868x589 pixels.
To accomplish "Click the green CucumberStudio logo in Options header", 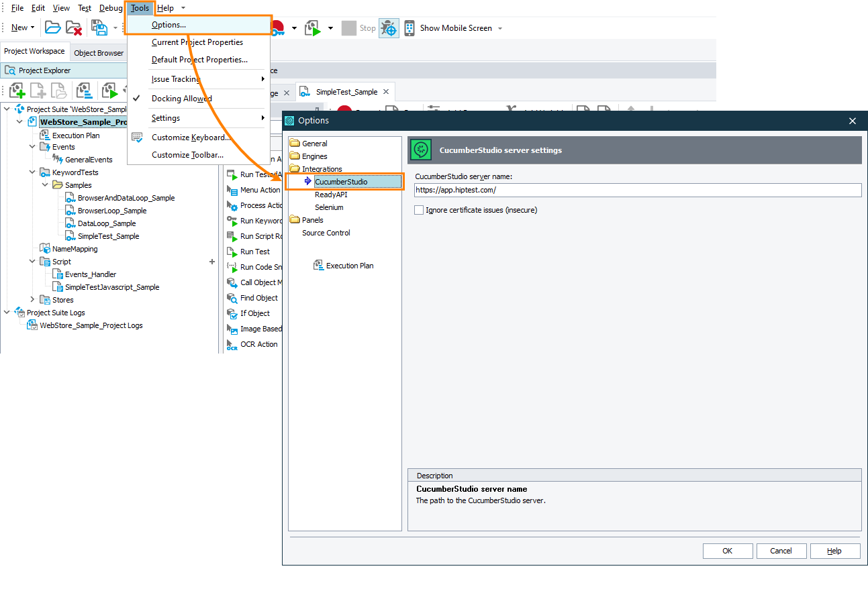I will pyautogui.click(x=421, y=150).
